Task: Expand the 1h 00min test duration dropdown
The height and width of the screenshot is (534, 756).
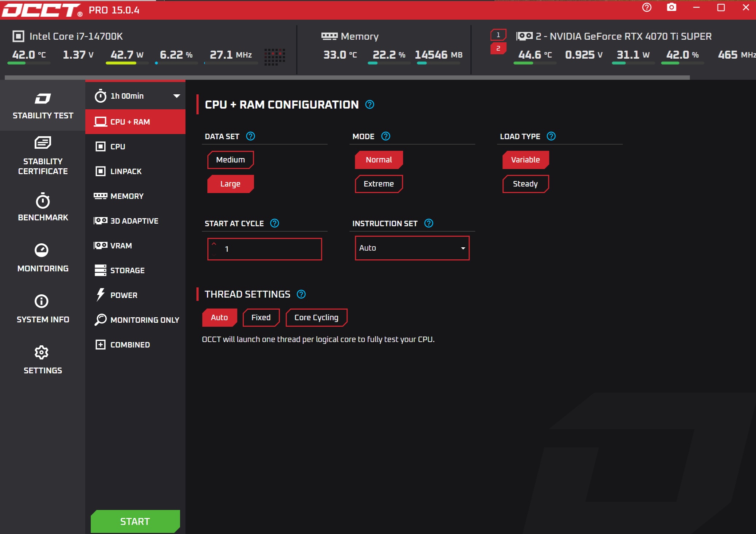Action: (x=135, y=96)
